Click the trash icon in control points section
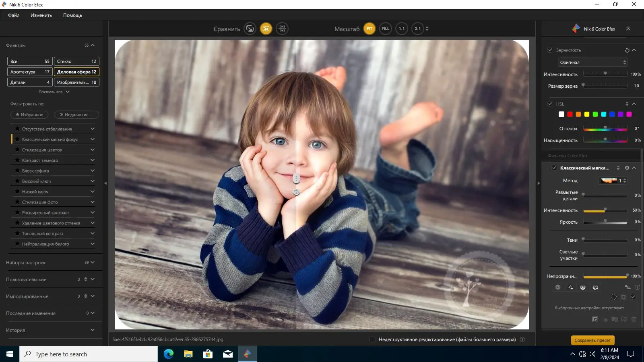This screenshot has height=362, width=644. [x=634, y=319]
